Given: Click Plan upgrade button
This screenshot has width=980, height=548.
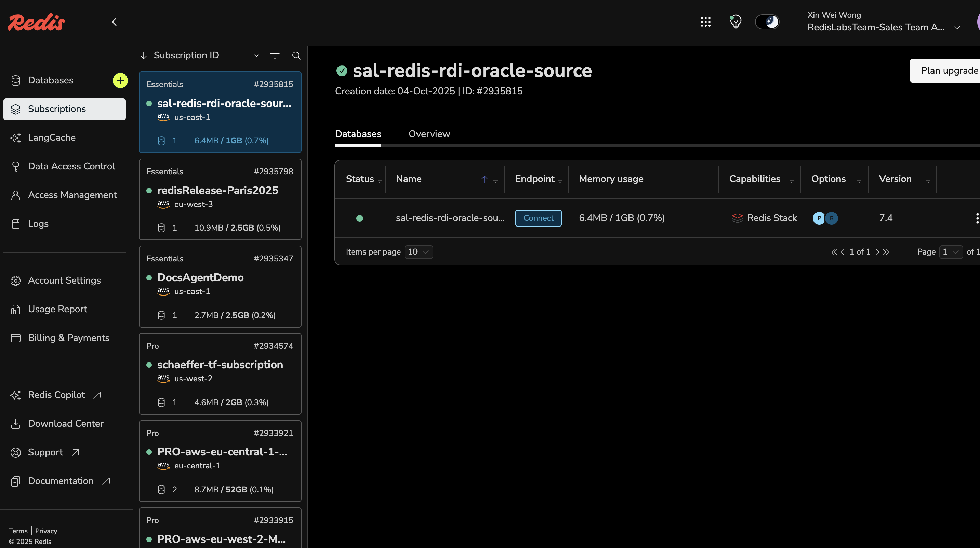Looking at the screenshot, I should click(945, 71).
